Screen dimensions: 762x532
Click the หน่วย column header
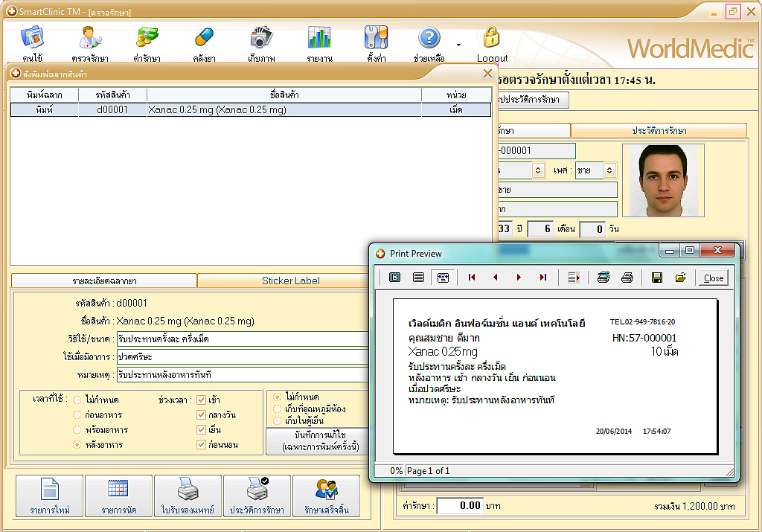coord(456,94)
